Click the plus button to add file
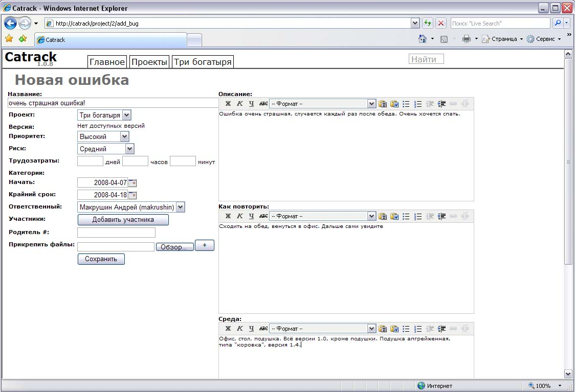This screenshot has height=392, width=575. pos(205,245)
